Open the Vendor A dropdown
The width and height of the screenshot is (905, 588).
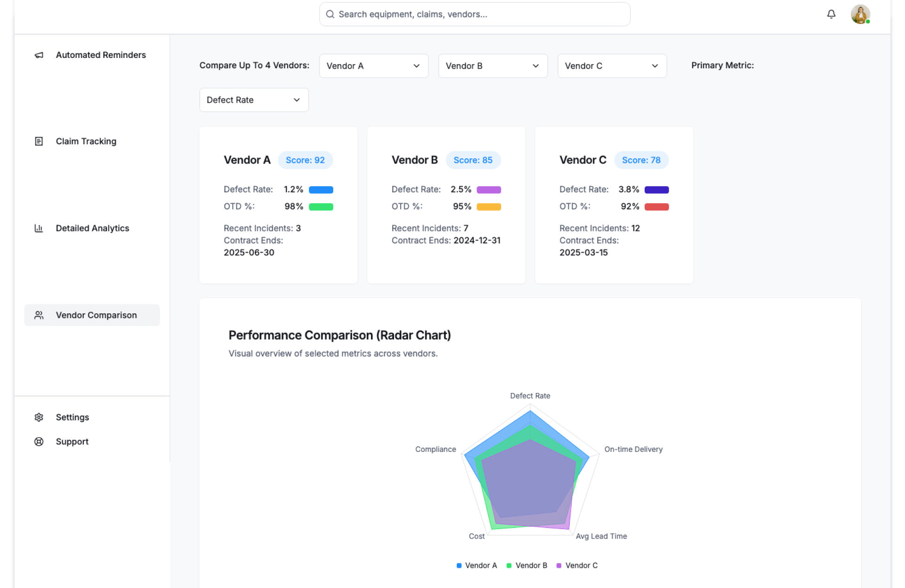pos(373,66)
